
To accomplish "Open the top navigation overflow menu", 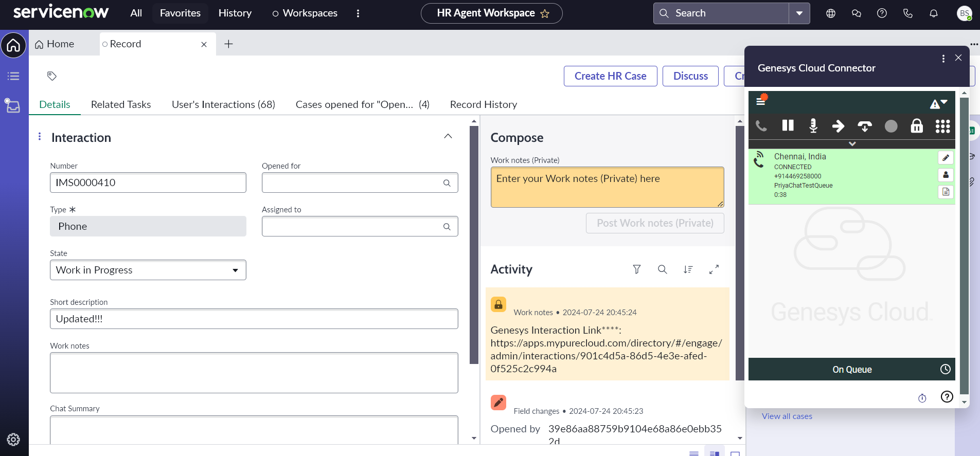I will pyautogui.click(x=358, y=13).
